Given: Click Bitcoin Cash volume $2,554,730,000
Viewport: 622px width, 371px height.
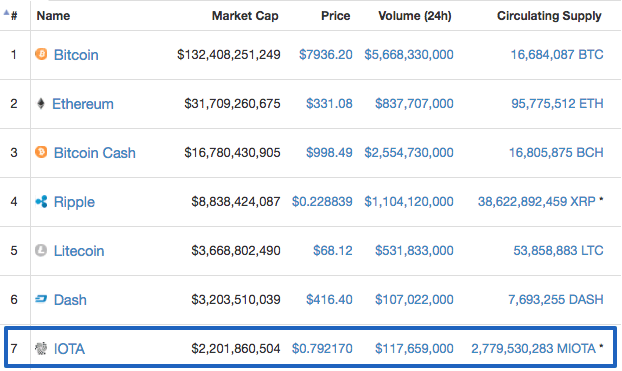Looking at the screenshot, I should (409, 152).
